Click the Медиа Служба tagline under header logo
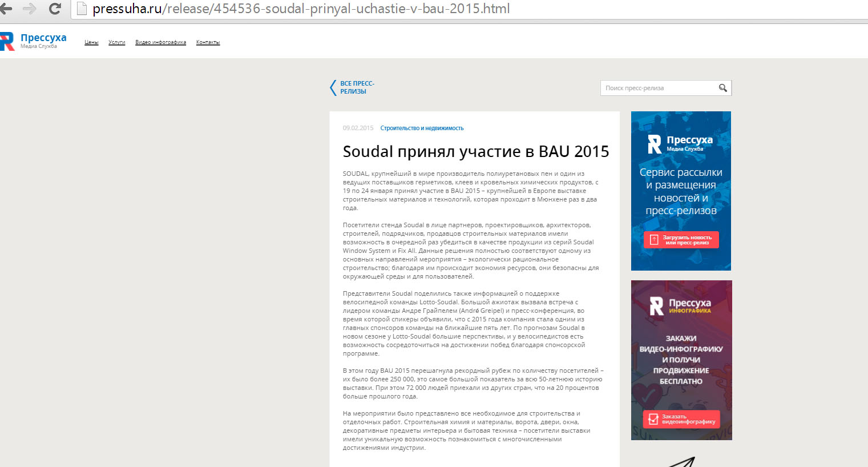The height and width of the screenshot is (467, 868). (39, 47)
